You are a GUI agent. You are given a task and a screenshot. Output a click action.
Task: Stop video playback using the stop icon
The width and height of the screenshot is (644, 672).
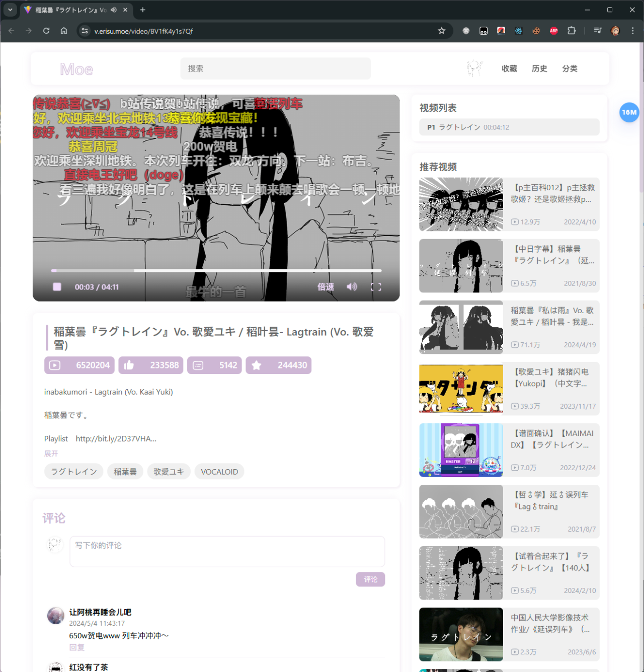click(x=56, y=286)
